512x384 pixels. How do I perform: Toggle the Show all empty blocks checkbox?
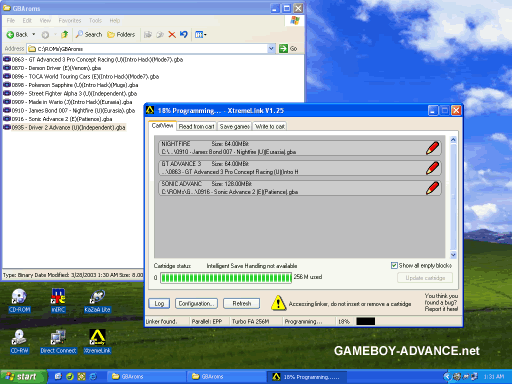coord(394,265)
